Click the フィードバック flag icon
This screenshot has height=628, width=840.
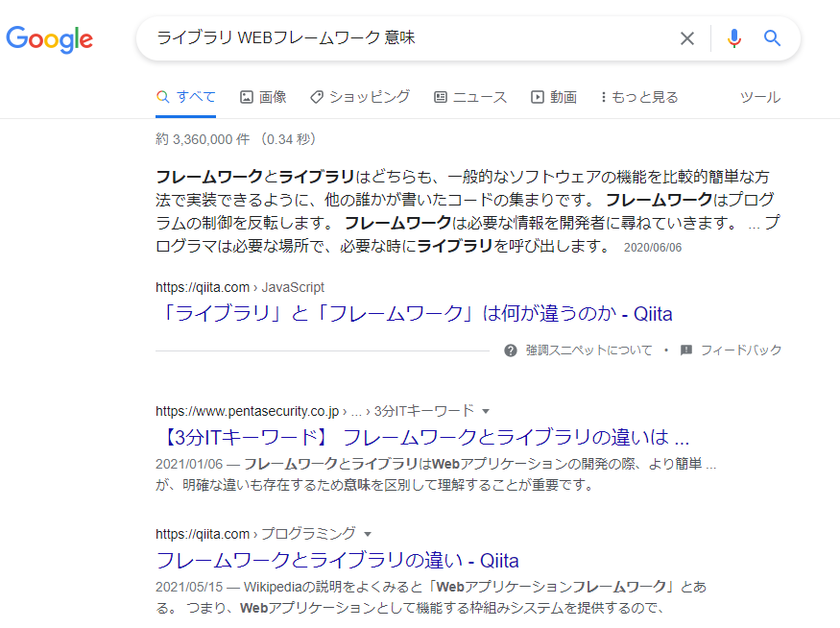[684, 350]
